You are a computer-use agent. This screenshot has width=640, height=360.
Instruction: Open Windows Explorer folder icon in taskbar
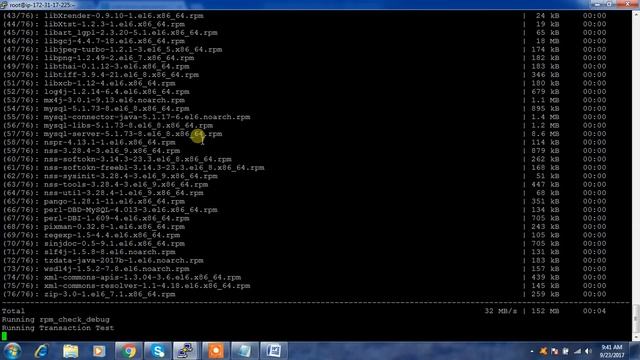70,351
